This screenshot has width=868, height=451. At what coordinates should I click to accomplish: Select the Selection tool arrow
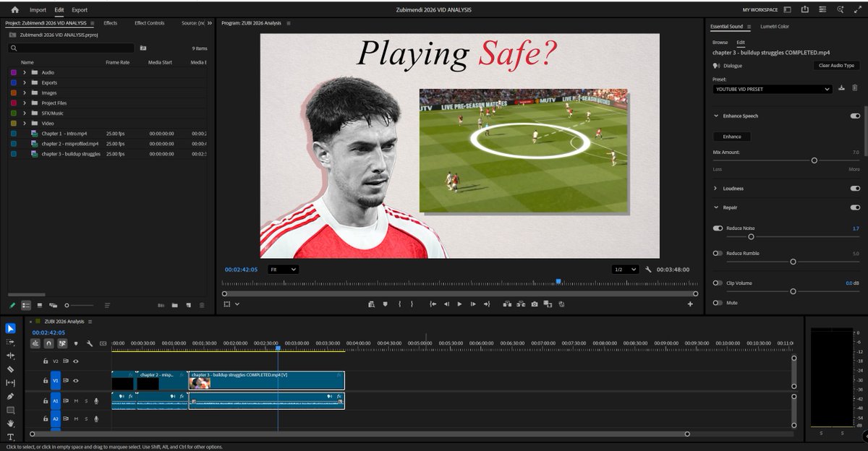coord(10,329)
